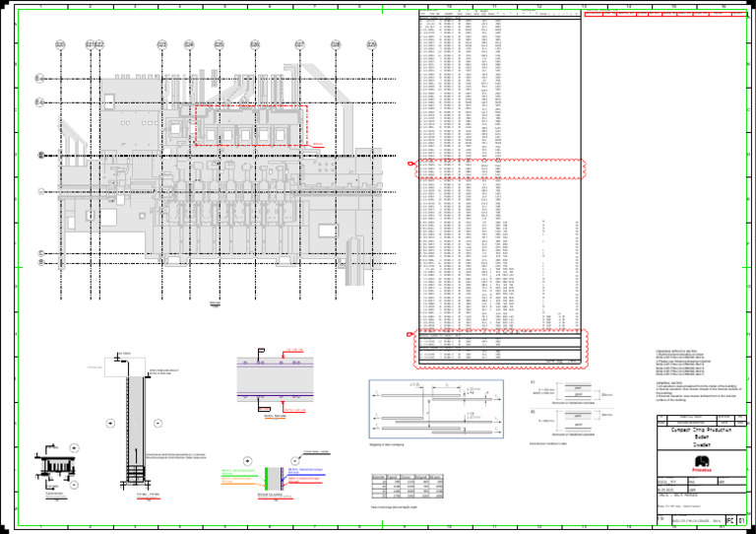Select grid bubble 024 above the plan
This screenshot has width=756, height=534.
(189, 45)
